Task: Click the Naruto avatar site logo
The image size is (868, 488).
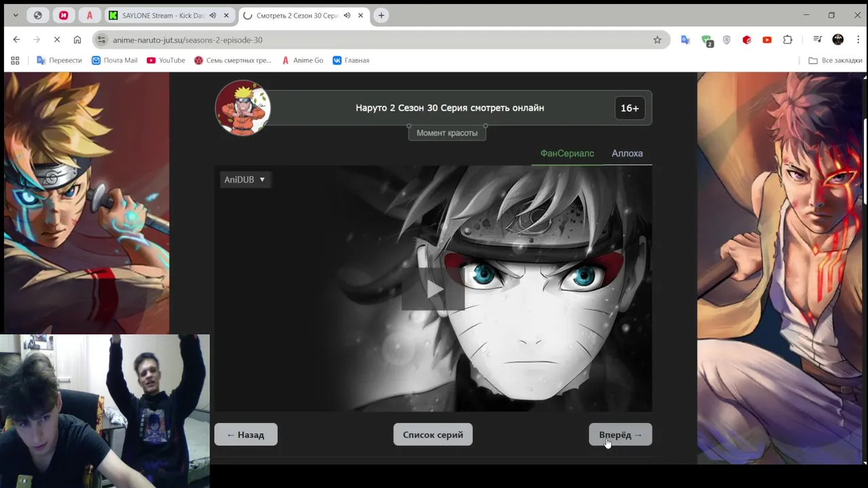Action: [243, 108]
